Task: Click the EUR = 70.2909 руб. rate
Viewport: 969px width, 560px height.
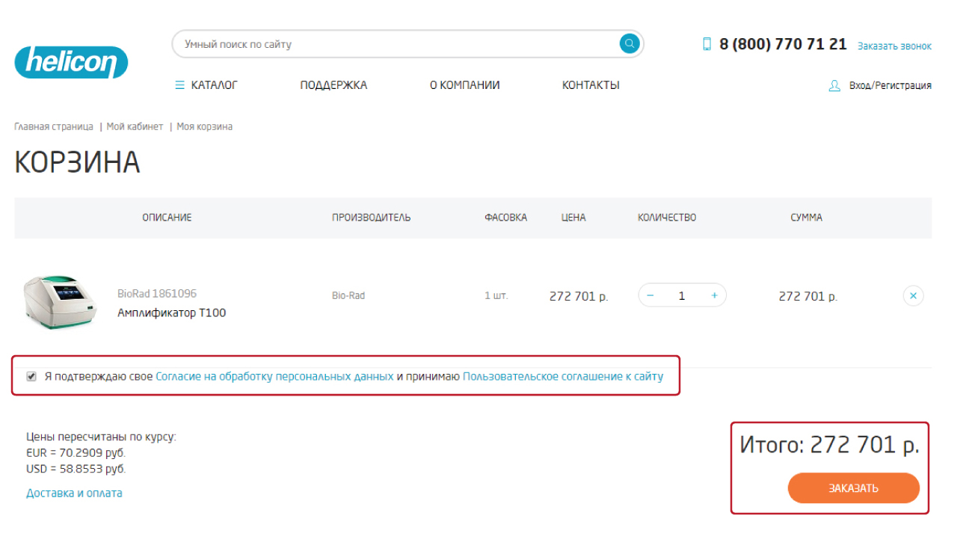Action: [x=76, y=452]
